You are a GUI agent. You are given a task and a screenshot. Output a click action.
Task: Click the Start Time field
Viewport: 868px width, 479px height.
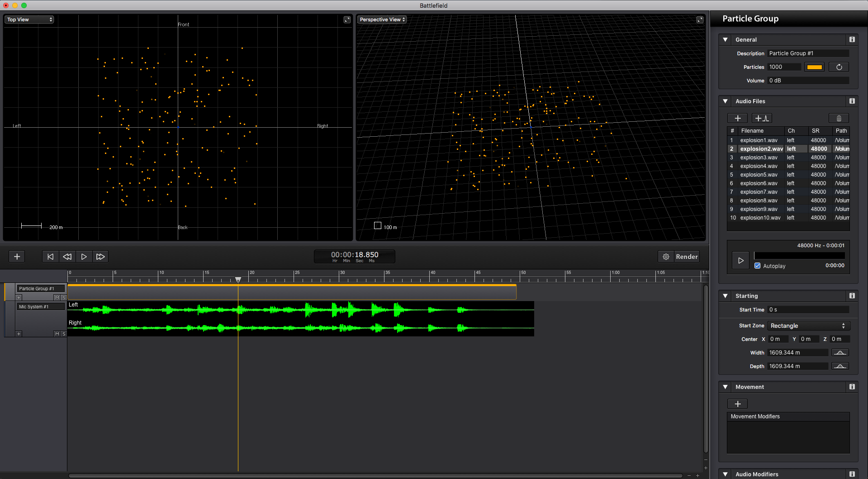(x=808, y=310)
